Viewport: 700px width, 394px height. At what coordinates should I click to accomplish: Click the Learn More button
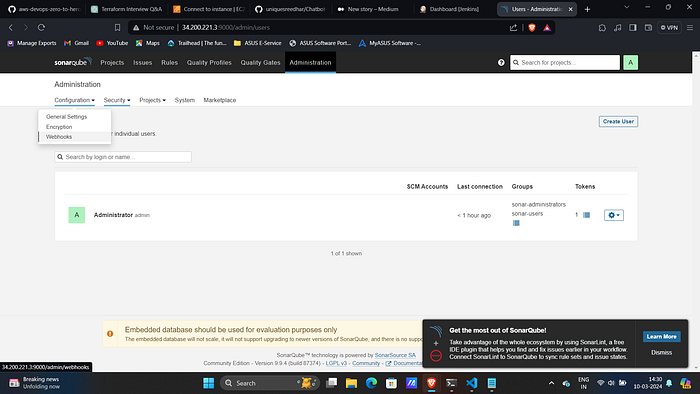pos(661,336)
